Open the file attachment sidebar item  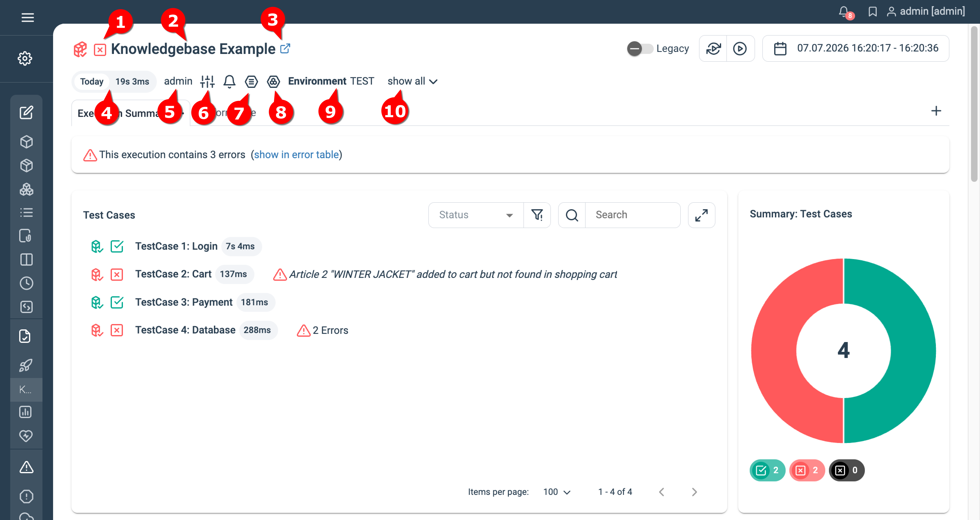[x=25, y=236]
